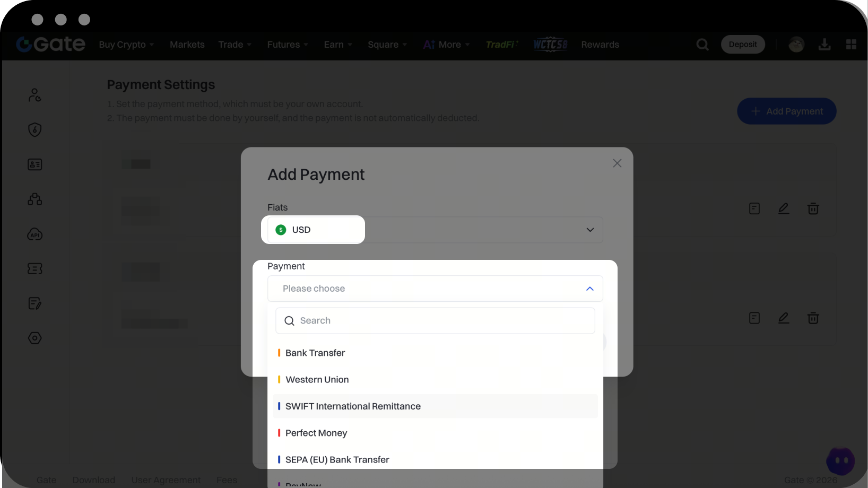Click the security shield sidebar icon
The width and height of the screenshot is (868, 488).
click(x=35, y=129)
